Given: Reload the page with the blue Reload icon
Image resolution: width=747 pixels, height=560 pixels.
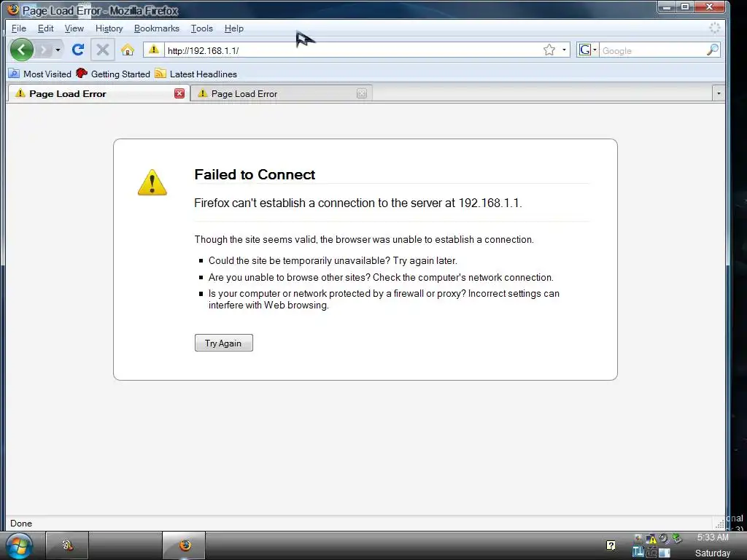Looking at the screenshot, I should pyautogui.click(x=78, y=50).
